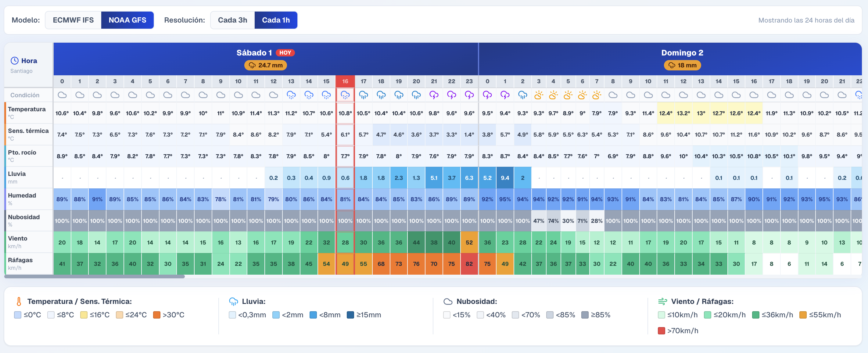868x353 pixels.
Task: Click the >70km/h red wind swatch
Action: click(662, 331)
